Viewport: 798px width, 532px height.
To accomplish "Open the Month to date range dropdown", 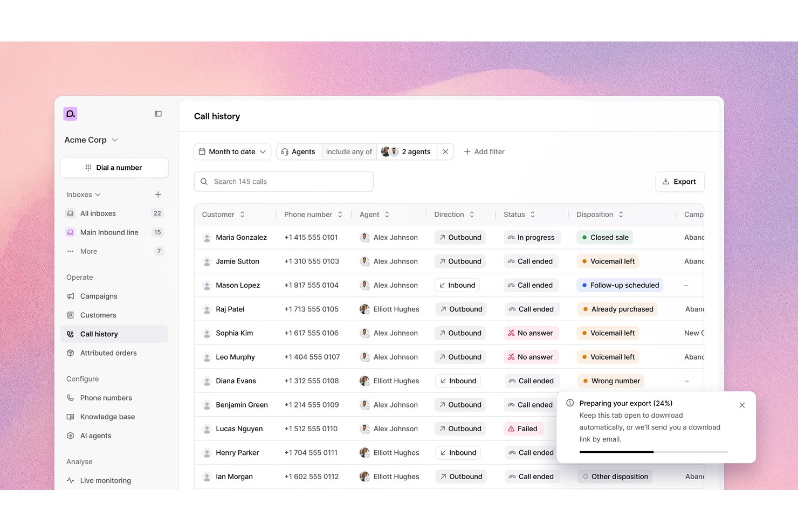I will (232, 152).
